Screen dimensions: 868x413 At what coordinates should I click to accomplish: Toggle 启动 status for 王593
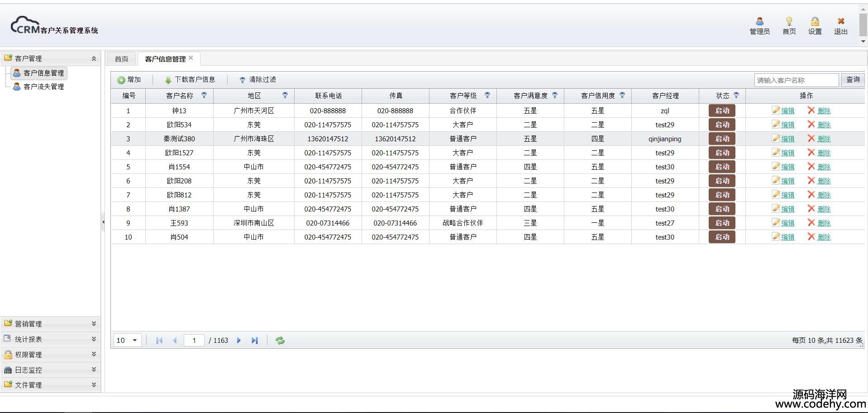(722, 223)
